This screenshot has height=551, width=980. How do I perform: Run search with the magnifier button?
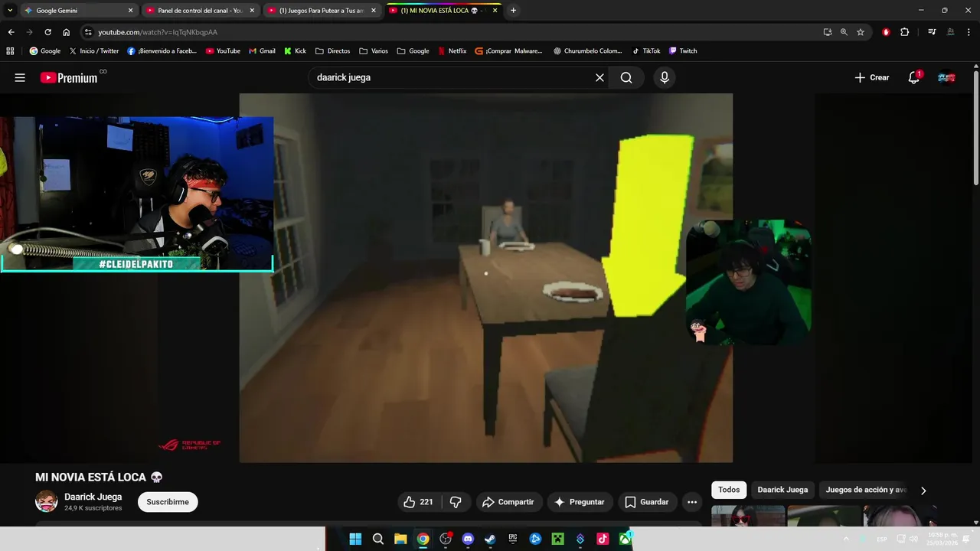coord(626,77)
